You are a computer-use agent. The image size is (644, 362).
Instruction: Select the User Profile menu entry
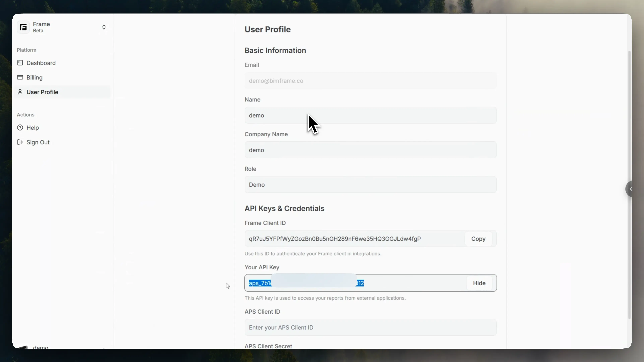tap(43, 92)
